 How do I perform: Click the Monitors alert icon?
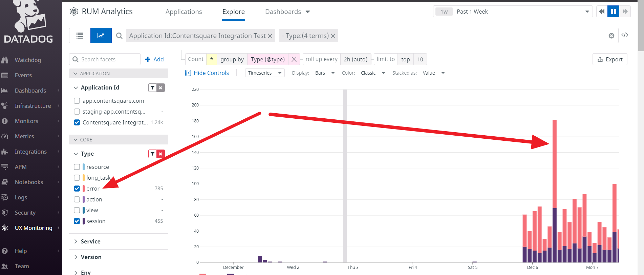click(5, 121)
